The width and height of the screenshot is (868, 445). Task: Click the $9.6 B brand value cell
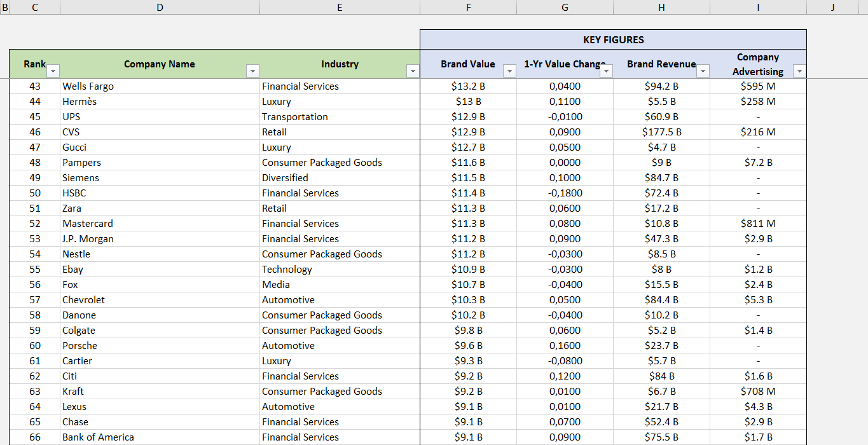coord(468,346)
